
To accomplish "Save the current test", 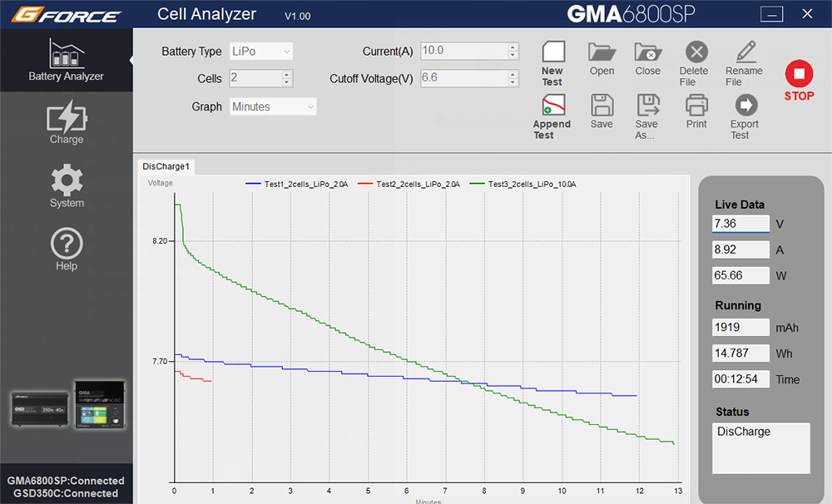I will [x=602, y=111].
